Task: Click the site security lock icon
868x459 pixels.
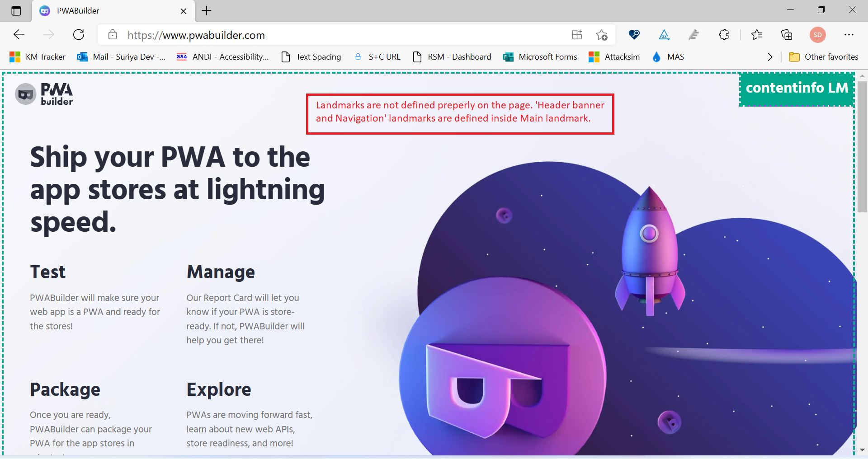Action: pos(112,35)
